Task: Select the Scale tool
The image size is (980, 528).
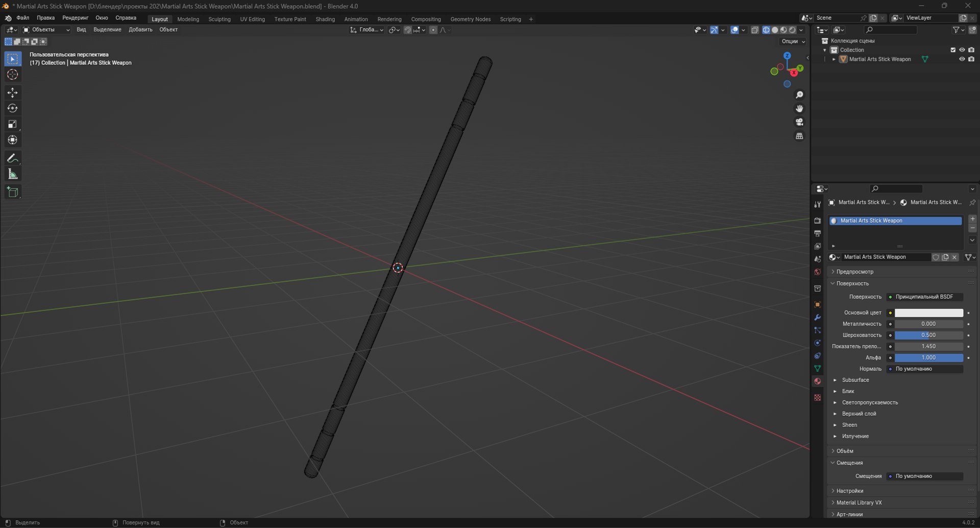Action: click(x=13, y=124)
